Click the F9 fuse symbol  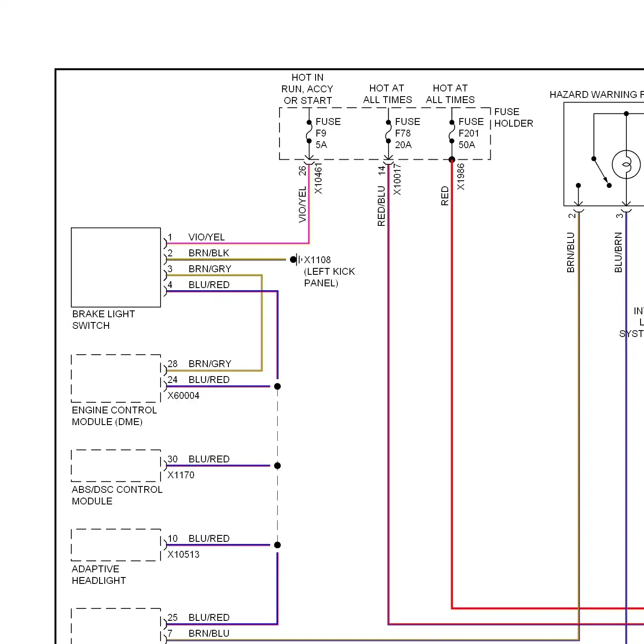pos(309,132)
